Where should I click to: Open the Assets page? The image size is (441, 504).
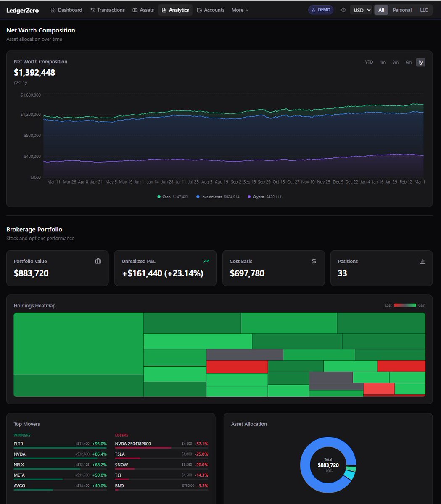click(143, 10)
